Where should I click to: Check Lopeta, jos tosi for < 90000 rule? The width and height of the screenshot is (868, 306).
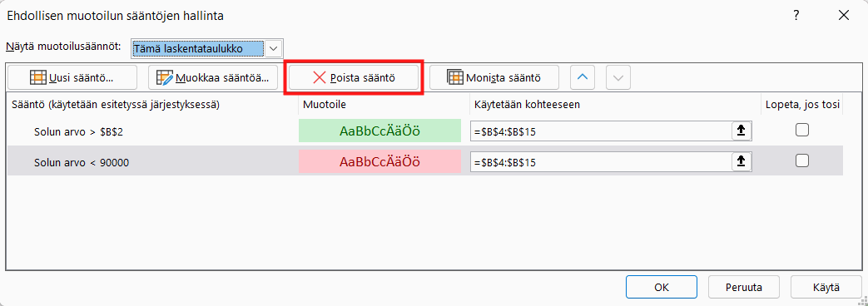pyautogui.click(x=801, y=161)
